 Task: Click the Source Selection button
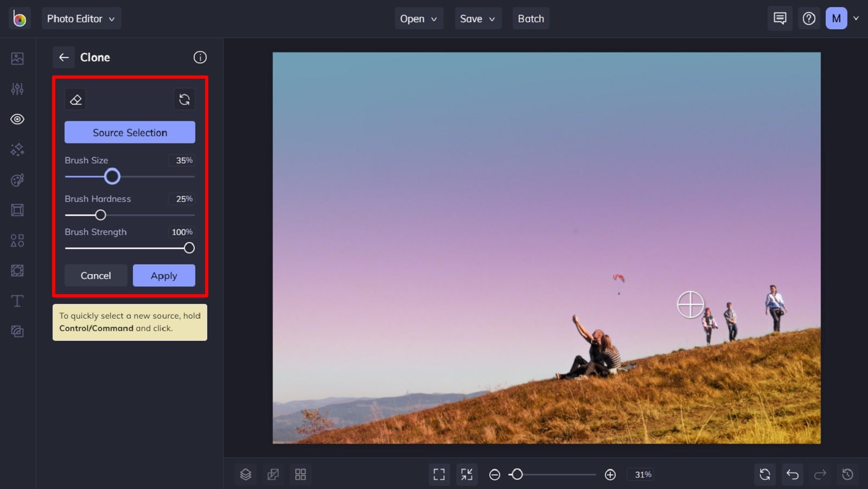point(130,132)
